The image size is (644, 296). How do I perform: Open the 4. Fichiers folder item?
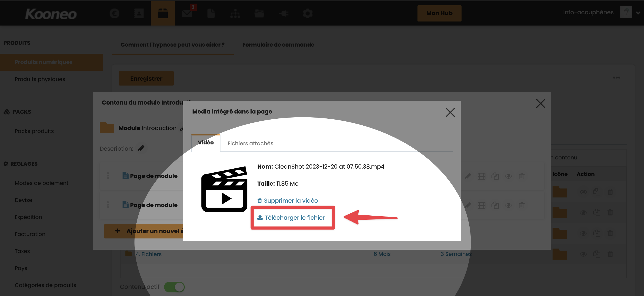coord(148,254)
